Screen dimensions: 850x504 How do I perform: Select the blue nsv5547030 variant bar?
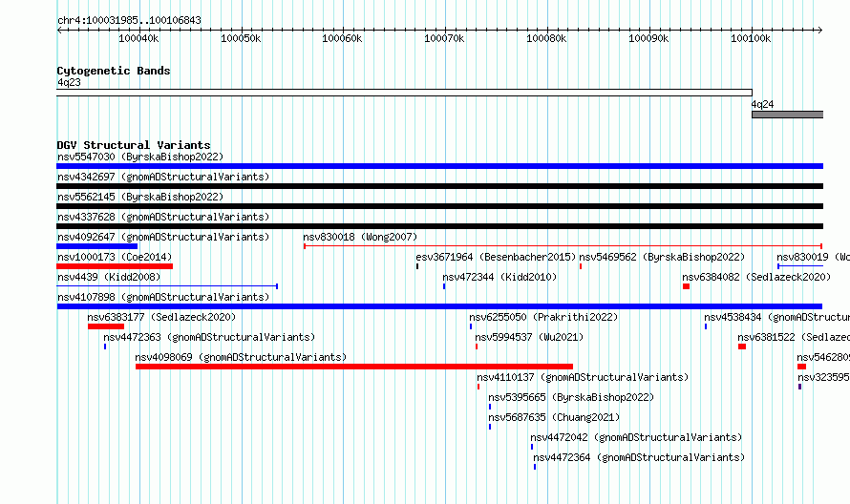pyautogui.click(x=439, y=166)
